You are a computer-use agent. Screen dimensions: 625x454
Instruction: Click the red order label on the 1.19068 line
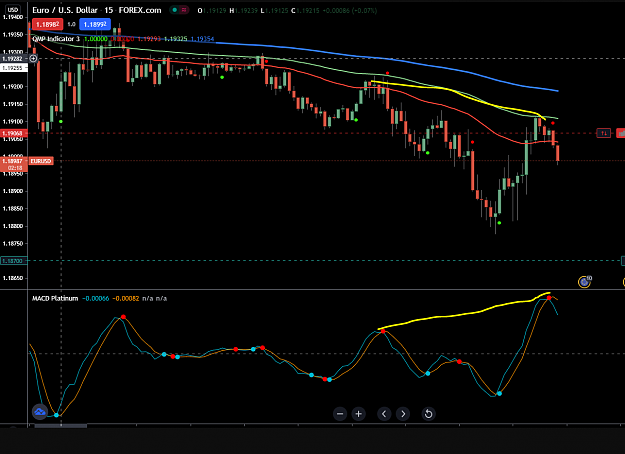(x=603, y=133)
